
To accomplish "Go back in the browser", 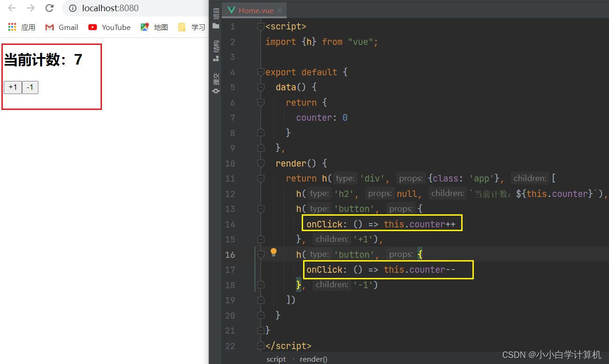I will pos(12,8).
